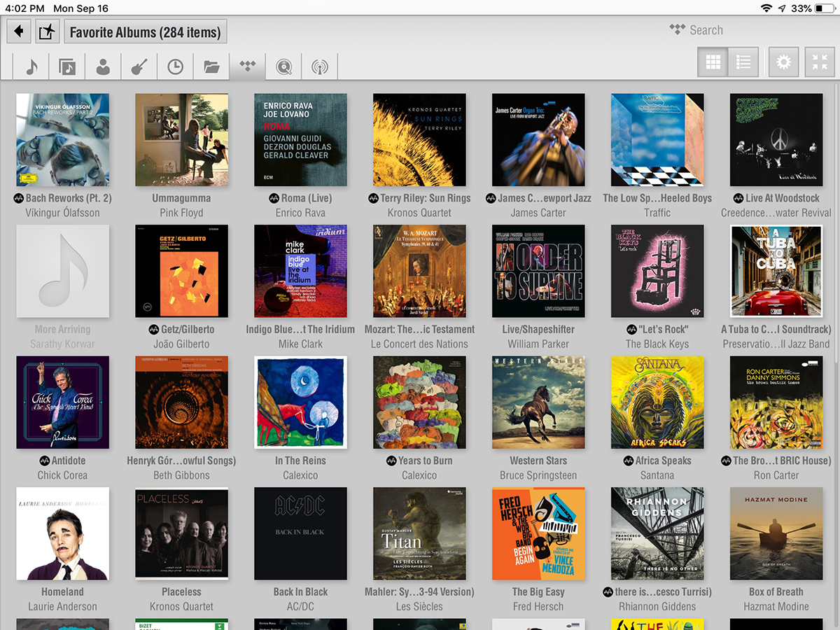Open Santana's Africa Speaks cover
The image size is (840, 630).
point(657,402)
